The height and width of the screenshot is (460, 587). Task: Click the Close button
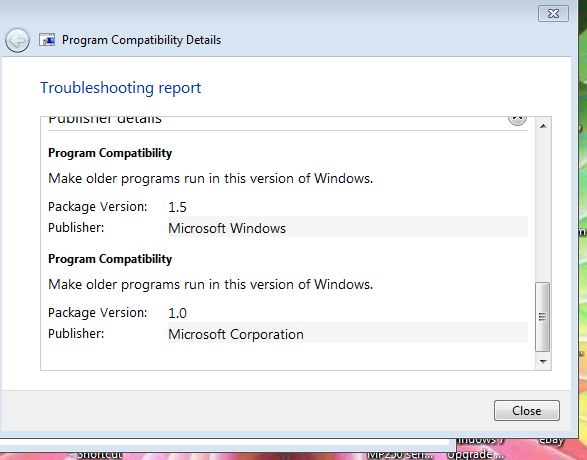[x=527, y=411]
